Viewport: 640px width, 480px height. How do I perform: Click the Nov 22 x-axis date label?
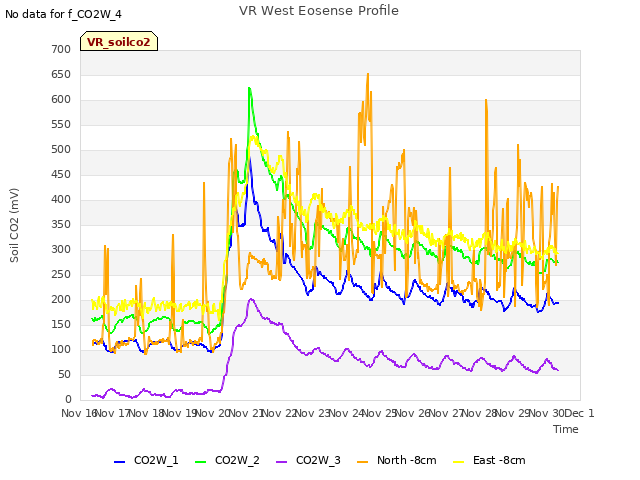pyautogui.click(x=280, y=413)
